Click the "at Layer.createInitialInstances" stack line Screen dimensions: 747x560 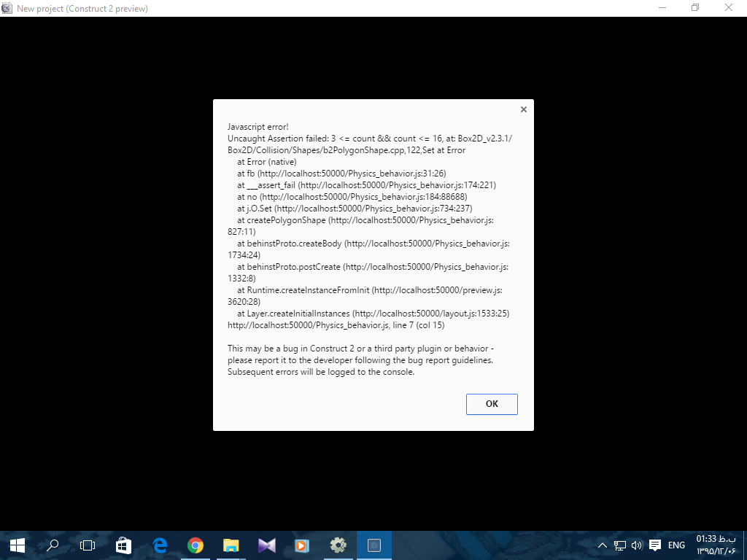pos(373,314)
